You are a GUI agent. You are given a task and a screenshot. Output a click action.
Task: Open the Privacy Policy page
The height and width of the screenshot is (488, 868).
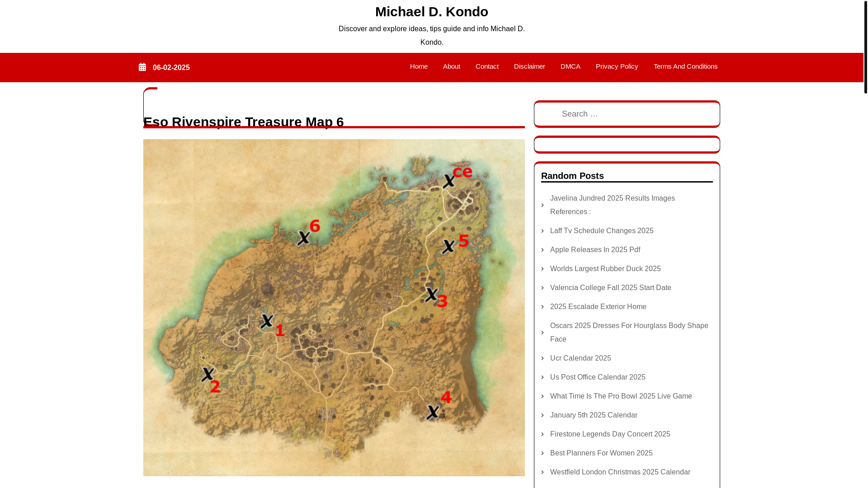617,66
